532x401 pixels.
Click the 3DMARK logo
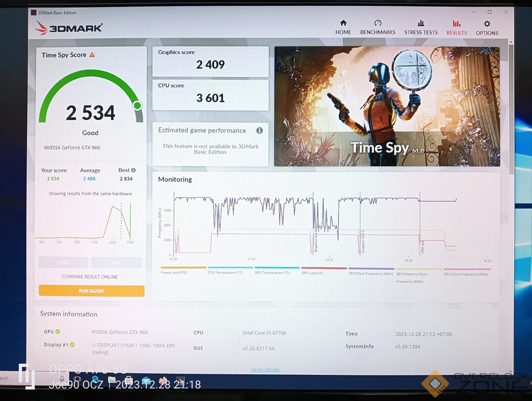(68, 28)
